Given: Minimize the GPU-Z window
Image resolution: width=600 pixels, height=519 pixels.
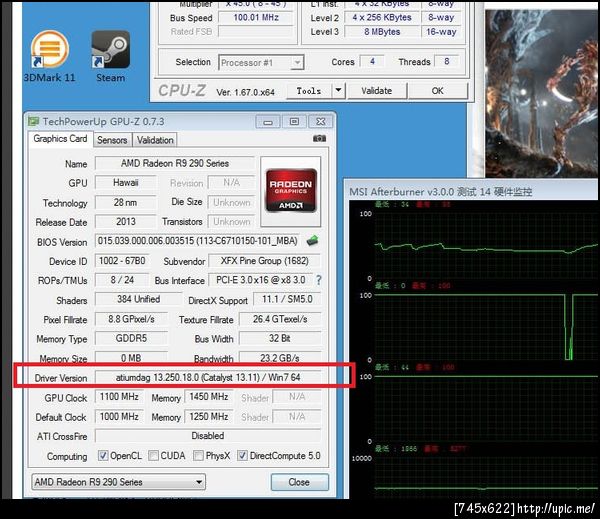Looking at the screenshot, I should (x=268, y=122).
